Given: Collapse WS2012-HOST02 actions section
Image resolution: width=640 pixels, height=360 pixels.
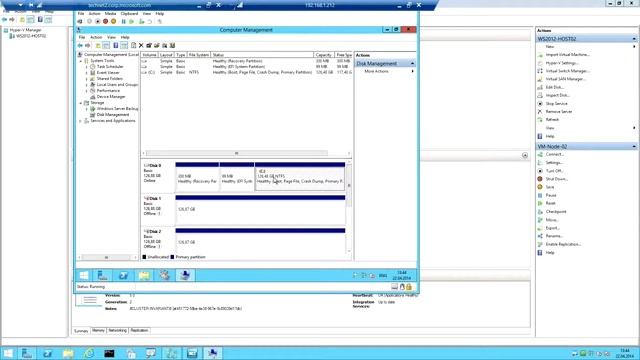Looking at the screenshot, I should [x=634, y=39].
